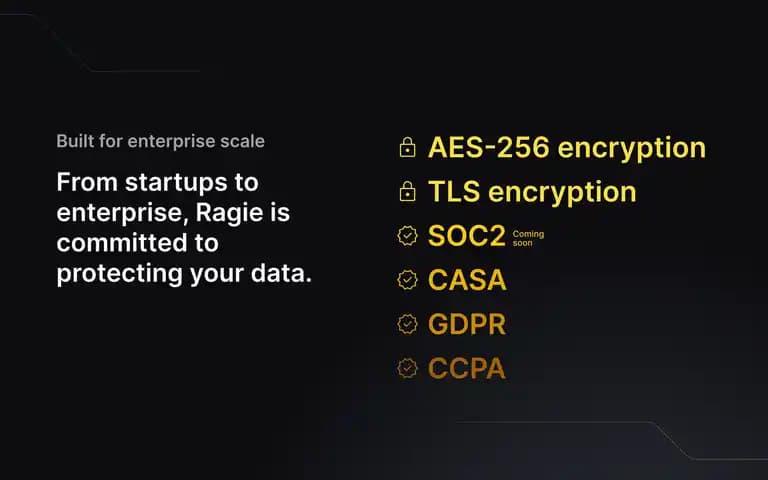Click the 'From startups to' headline line
768x480 pixels.
[157, 182]
